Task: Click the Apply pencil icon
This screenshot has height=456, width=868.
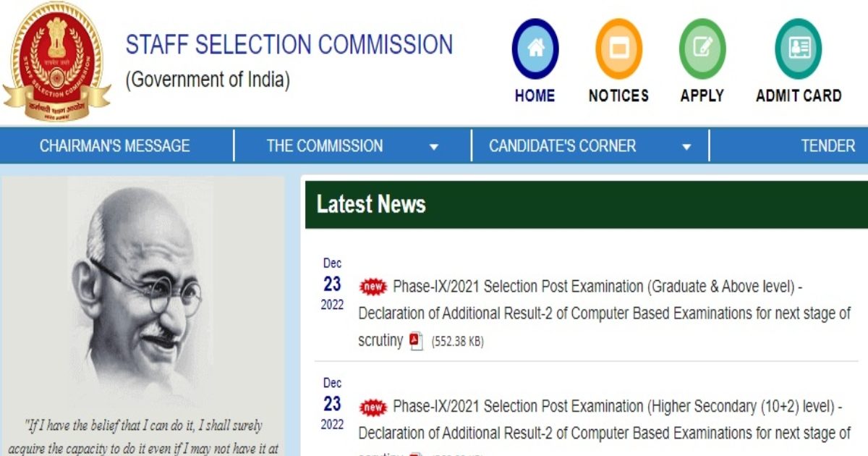Action: (x=702, y=50)
